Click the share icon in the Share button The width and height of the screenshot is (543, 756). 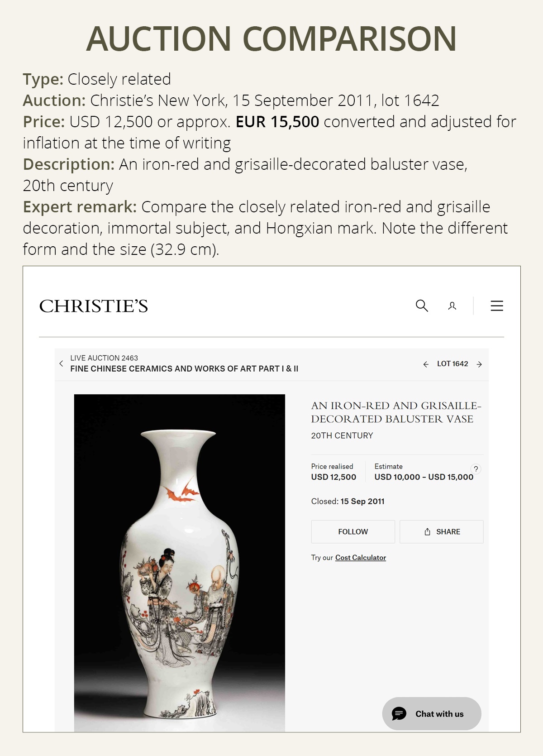pyautogui.click(x=427, y=532)
